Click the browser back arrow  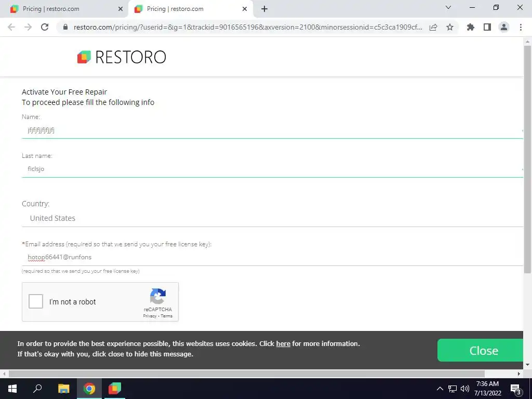click(11, 27)
